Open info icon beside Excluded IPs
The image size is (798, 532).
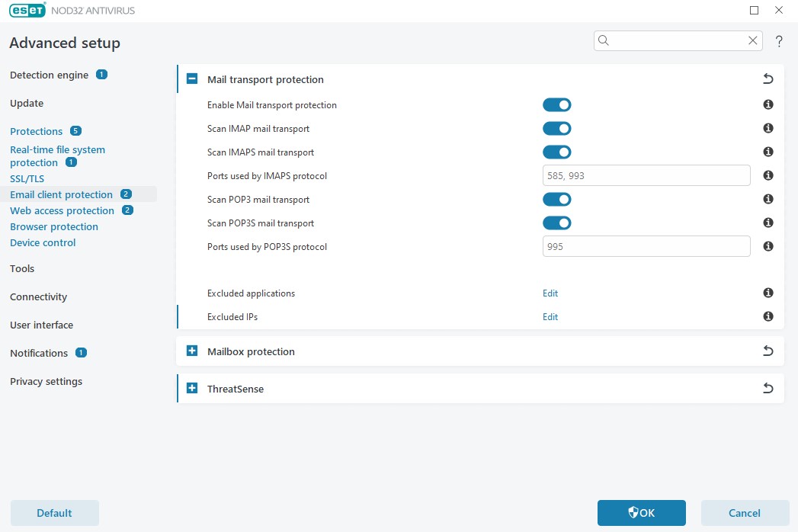tap(768, 316)
